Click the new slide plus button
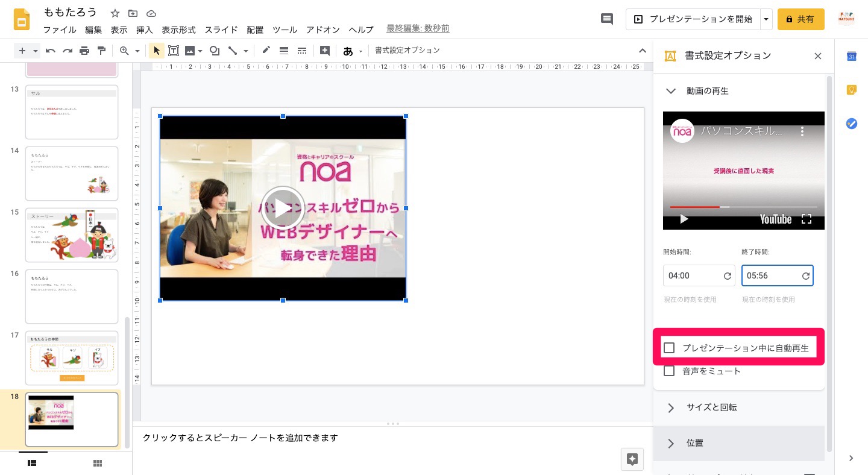This screenshot has width=868, height=475. [x=22, y=51]
